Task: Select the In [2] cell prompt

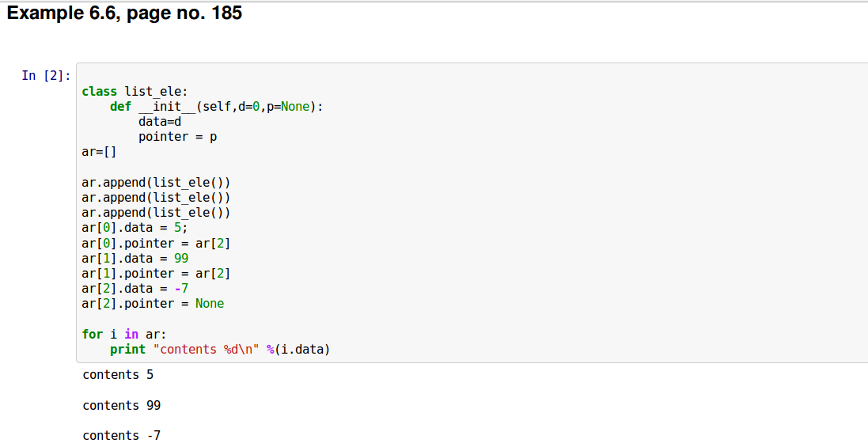Action: (46, 76)
